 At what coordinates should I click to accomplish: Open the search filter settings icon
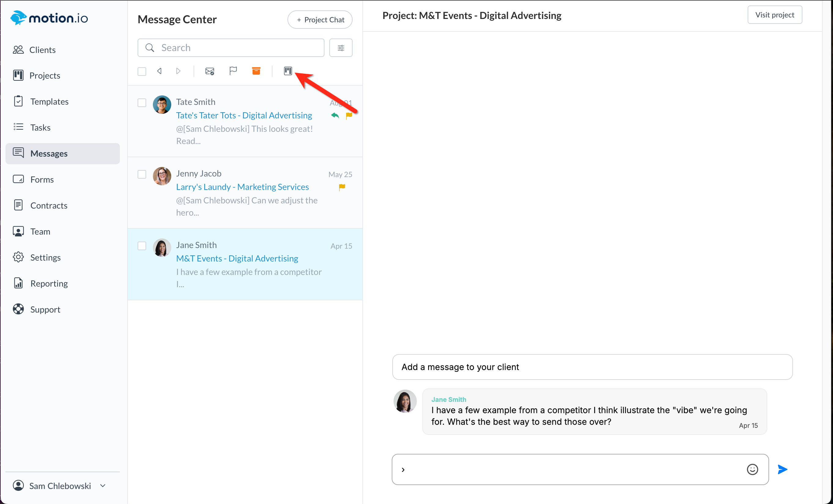[341, 48]
